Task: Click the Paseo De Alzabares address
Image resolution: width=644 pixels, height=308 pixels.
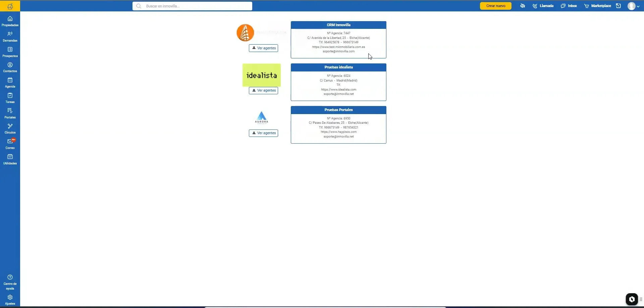Action: tap(338, 123)
